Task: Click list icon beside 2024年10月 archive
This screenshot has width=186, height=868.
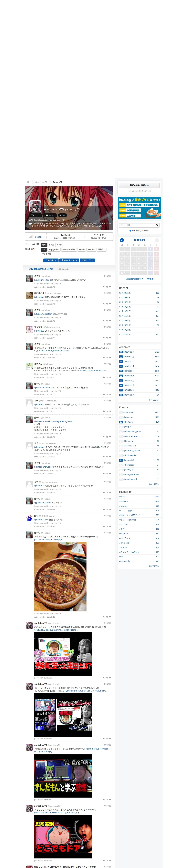Action: [x=121, y=371]
